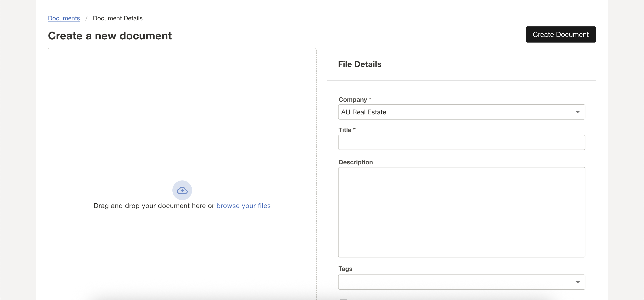Viewport: 644px width, 300px height.
Task: Click the Company dropdown arrow
Action: (578, 112)
